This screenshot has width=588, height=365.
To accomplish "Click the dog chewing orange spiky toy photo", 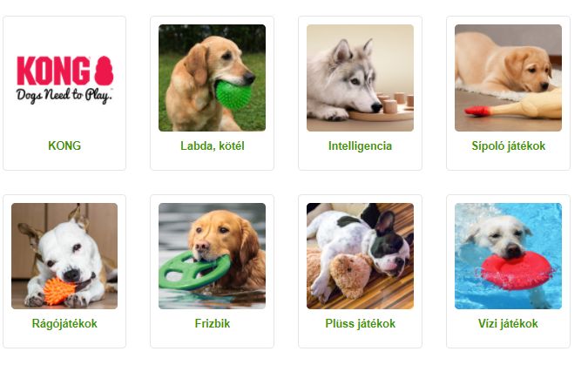I will click(x=64, y=256).
